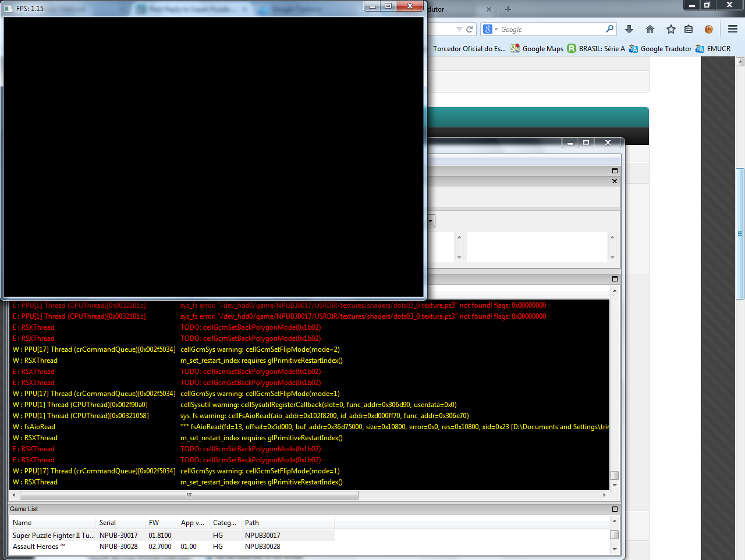Open the bookmarks list icon
The image size is (745, 560).
pos(689,29)
